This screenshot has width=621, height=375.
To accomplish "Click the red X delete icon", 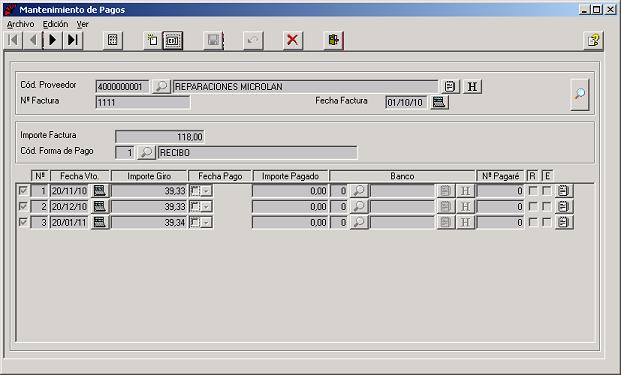I will click(x=293, y=40).
